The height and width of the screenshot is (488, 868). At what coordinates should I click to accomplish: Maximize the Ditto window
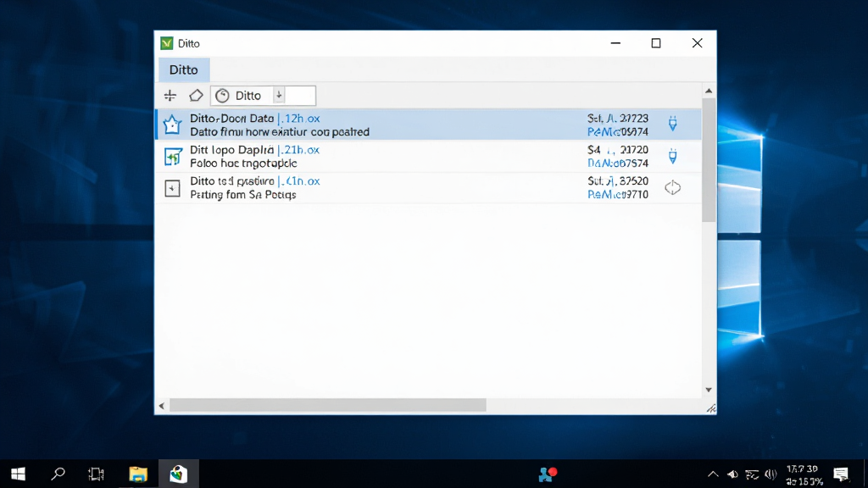(x=656, y=43)
